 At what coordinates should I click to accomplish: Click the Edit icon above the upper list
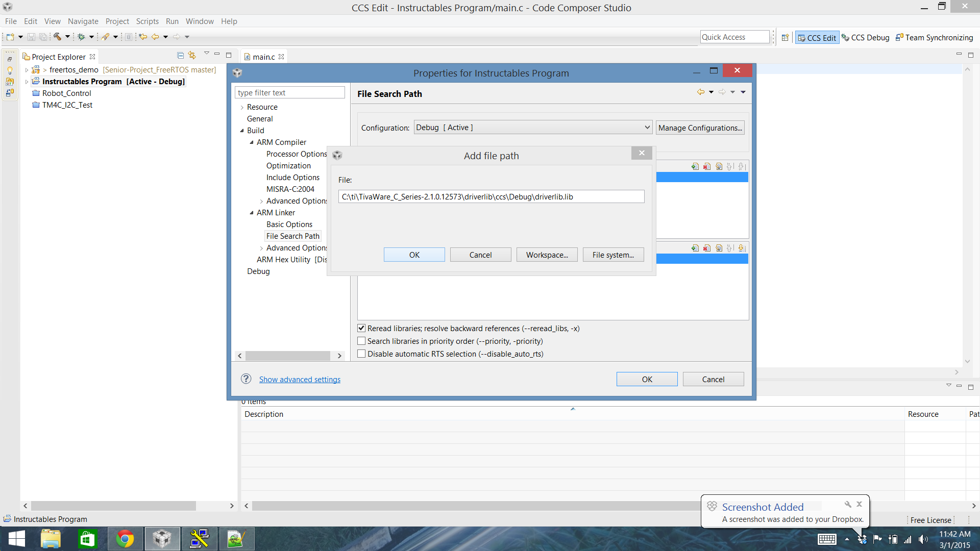tap(719, 166)
